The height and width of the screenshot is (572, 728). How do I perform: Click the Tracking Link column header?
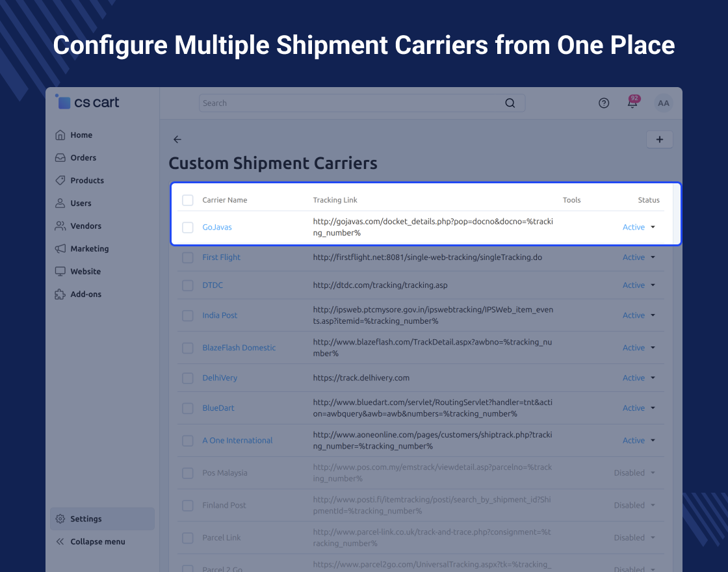[335, 200]
